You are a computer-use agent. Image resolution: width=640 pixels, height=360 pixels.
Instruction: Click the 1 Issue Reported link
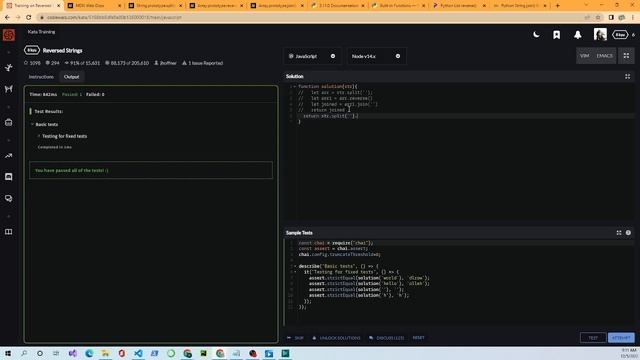click(202, 63)
